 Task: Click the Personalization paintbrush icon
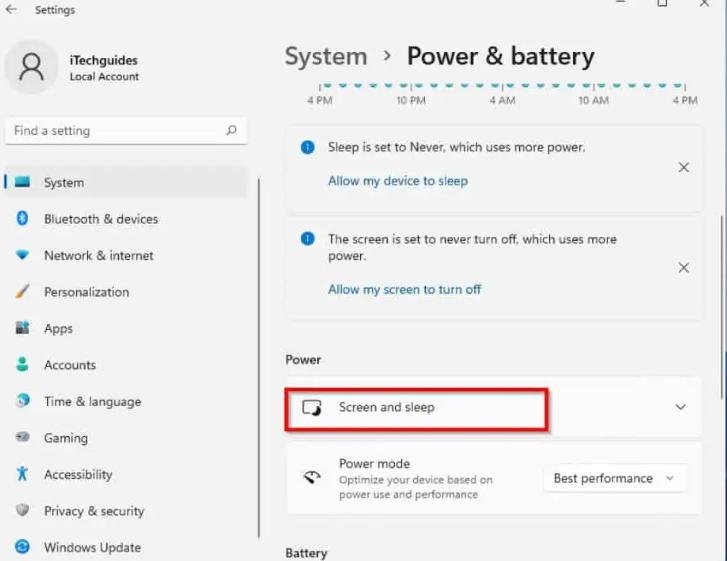22,292
